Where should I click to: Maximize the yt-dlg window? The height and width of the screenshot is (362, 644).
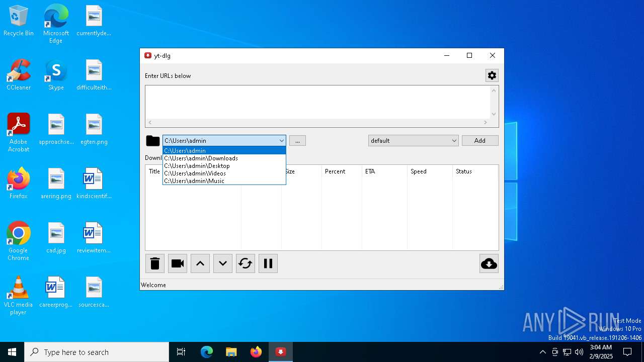469,56
